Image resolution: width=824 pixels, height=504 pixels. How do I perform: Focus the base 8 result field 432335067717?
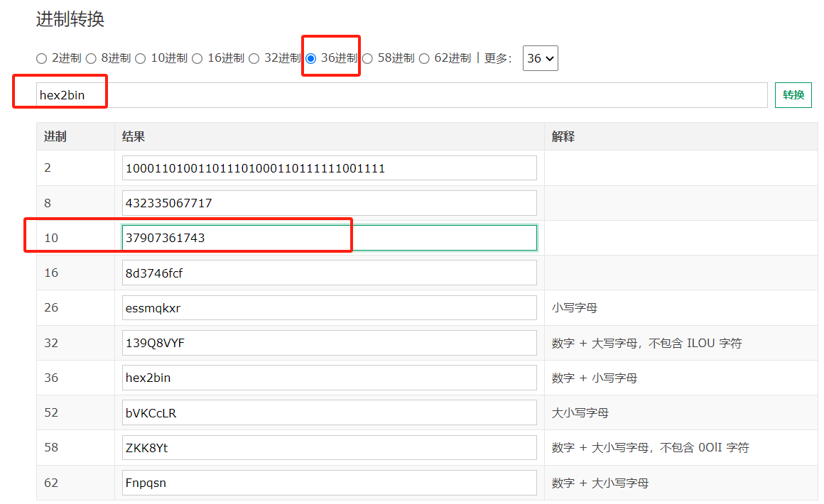point(329,203)
